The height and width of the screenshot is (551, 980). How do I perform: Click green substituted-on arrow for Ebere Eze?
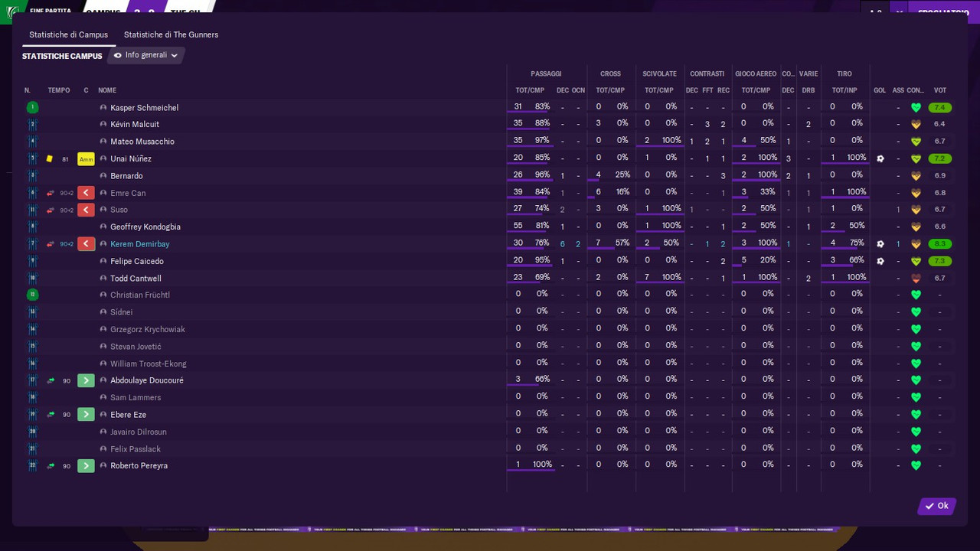tap(86, 415)
